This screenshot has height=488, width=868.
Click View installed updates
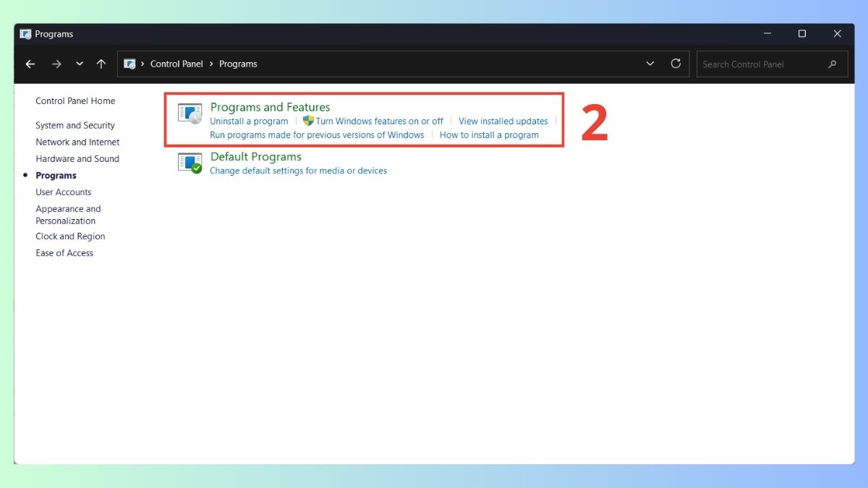pos(503,121)
